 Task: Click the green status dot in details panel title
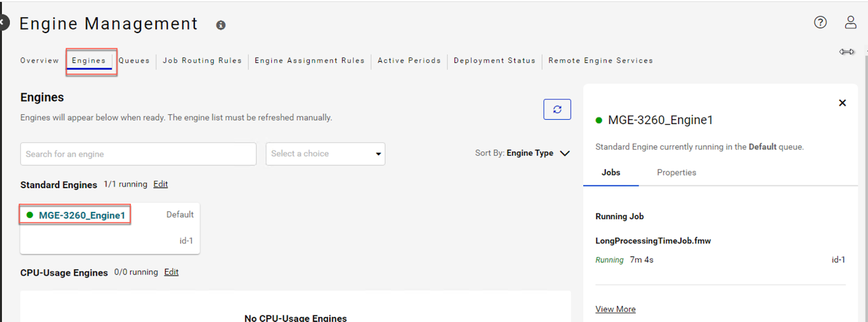click(599, 120)
